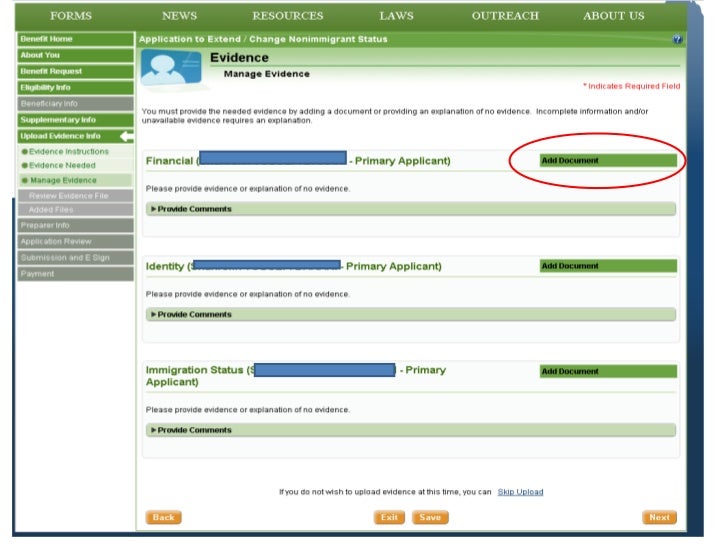728x546 pixels.
Task: Open the OUTREACH menu
Action: click(505, 16)
